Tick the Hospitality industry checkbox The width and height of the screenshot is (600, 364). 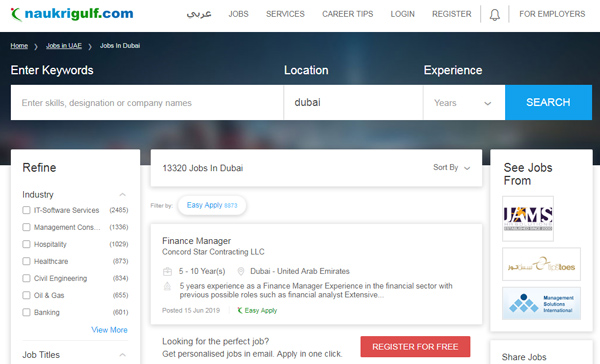click(26, 244)
